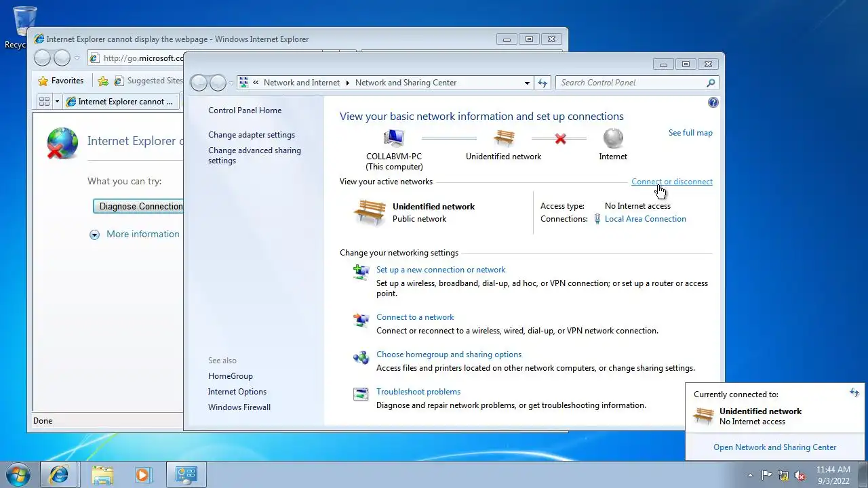Click the help question mark icon
The width and height of the screenshot is (868, 488).
click(713, 102)
